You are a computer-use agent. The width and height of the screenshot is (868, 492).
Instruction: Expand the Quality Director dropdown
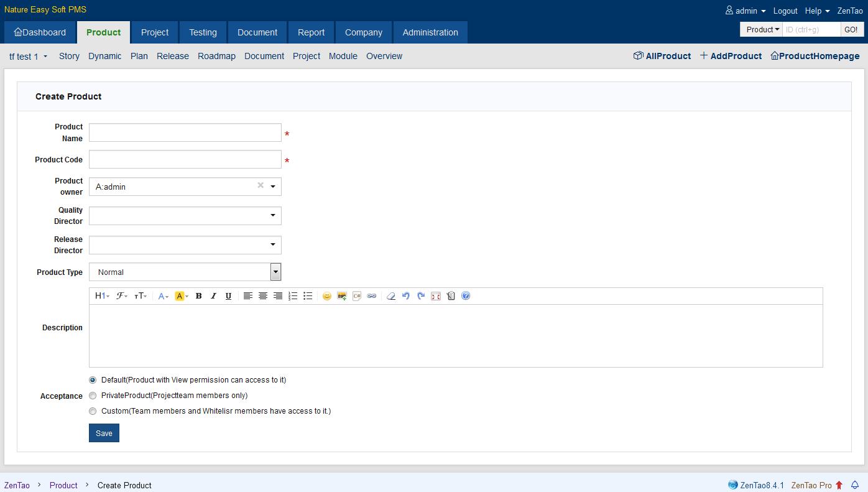pos(272,216)
